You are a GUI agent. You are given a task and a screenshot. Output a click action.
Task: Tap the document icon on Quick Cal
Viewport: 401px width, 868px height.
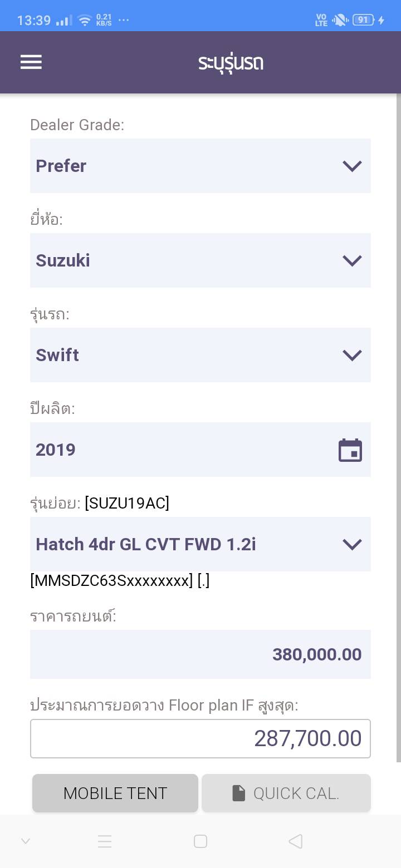[239, 793]
